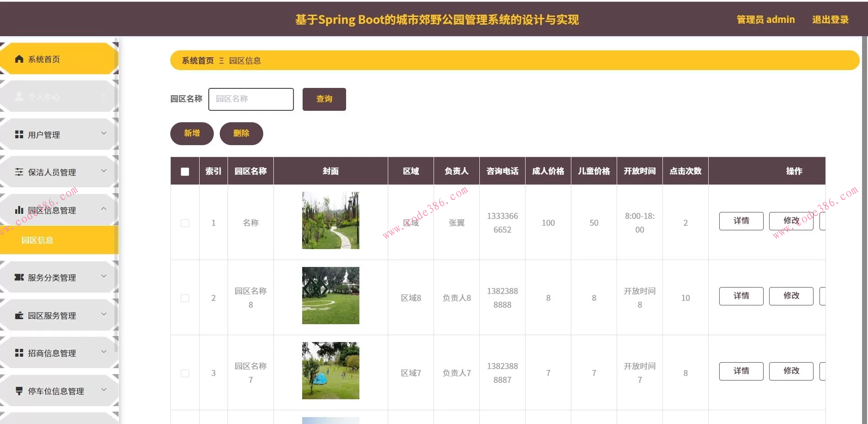868x424 pixels.
Task: Open the lawn cover image for 园区名称8
Action: click(331, 295)
